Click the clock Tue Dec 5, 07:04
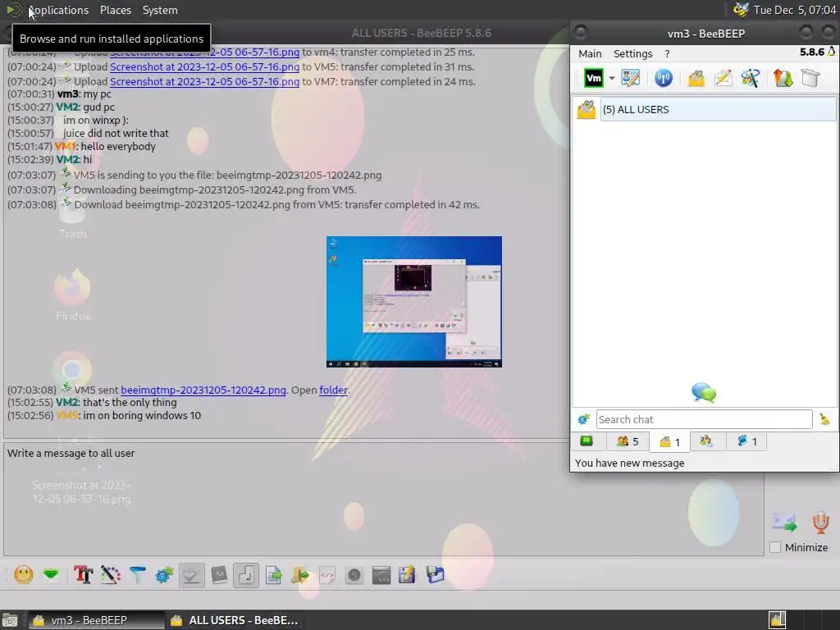 [x=794, y=10]
